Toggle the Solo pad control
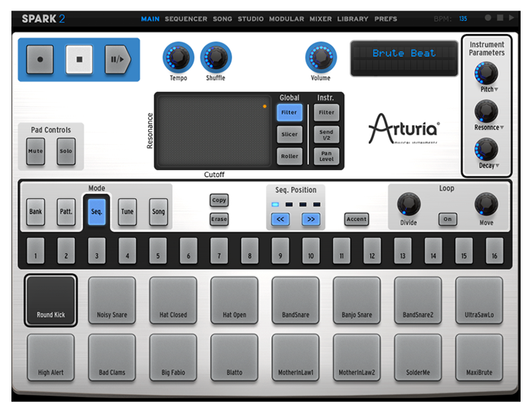 (x=66, y=151)
